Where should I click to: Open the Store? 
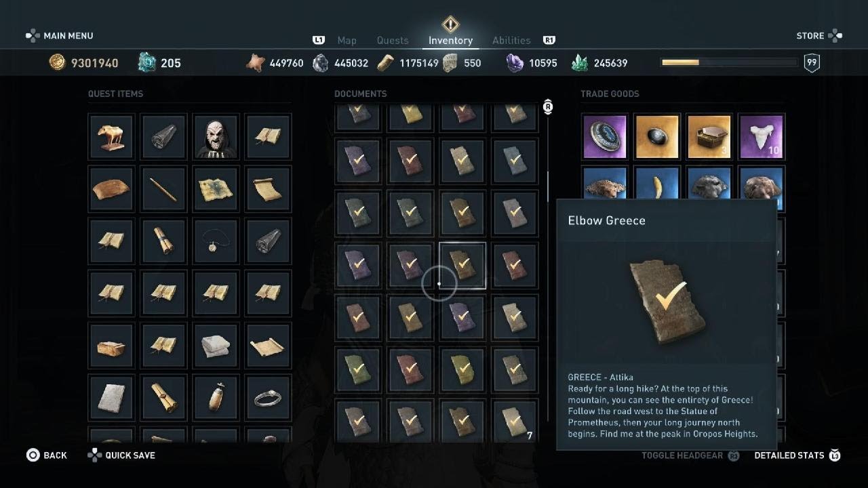click(x=819, y=35)
